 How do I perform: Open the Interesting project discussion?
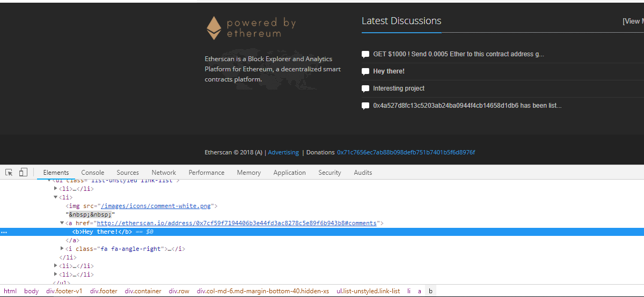[399, 88]
